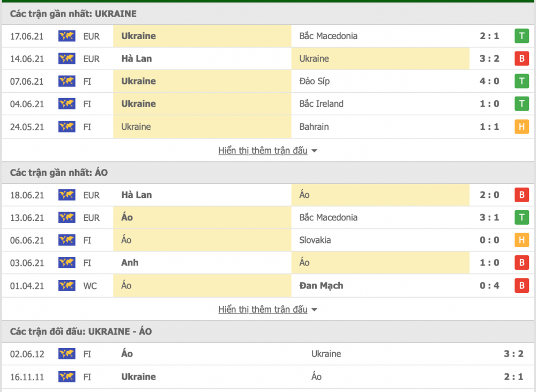Click the 16.11.11 Ukraine vs Áo row
Image resolution: width=536 pixels, height=392 pixels.
tap(268, 376)
